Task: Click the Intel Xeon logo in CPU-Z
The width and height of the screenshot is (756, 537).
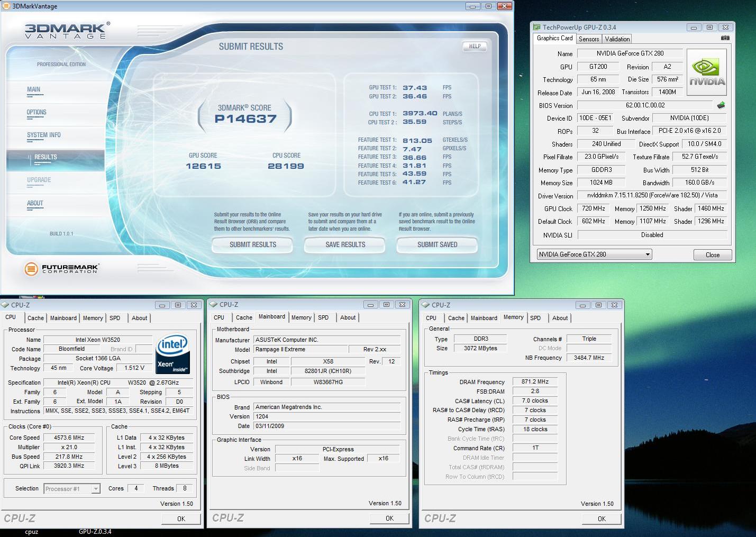Action: [172, 354]
